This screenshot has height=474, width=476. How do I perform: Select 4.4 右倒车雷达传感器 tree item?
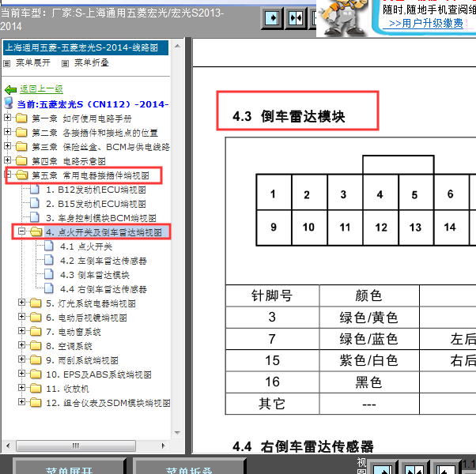coord(104,289)
